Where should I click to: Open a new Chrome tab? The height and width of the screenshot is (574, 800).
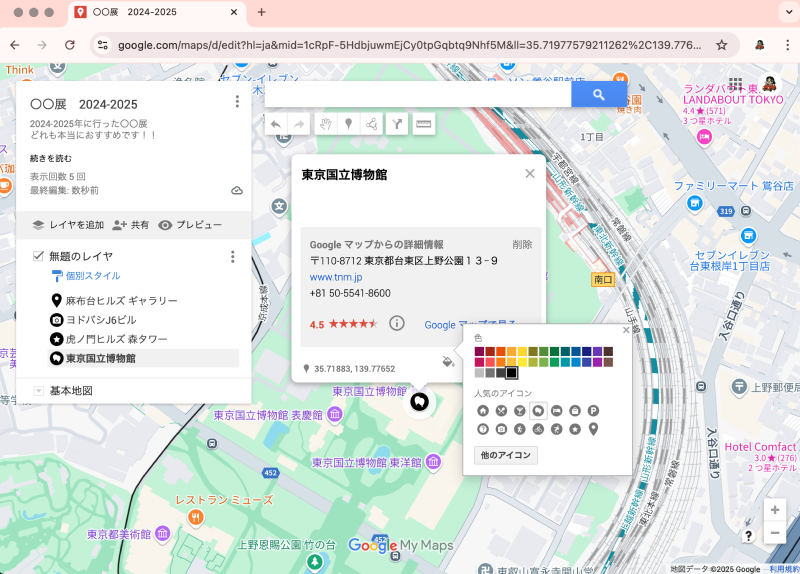pos(261,12)
